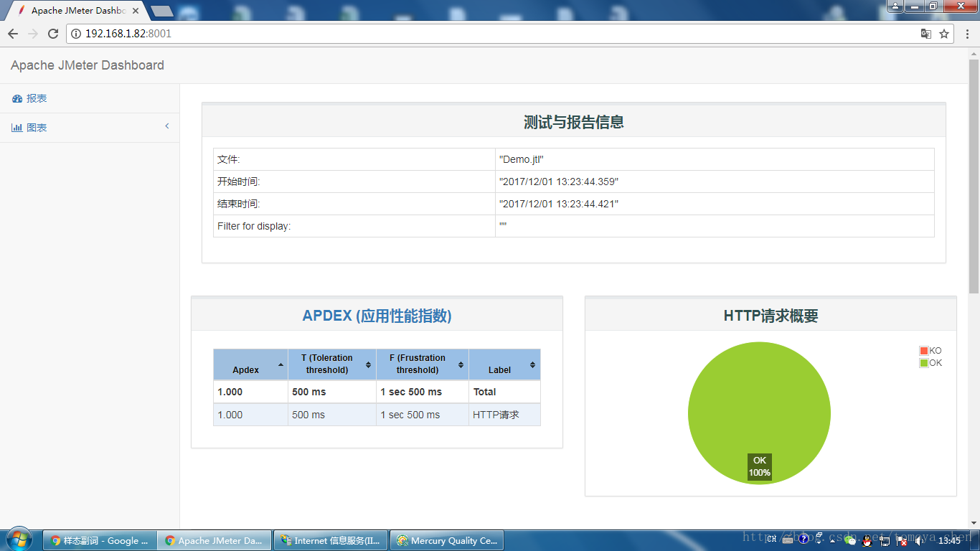Click end time "2017/12/01 13:23:44.421"
This screenshot has width=980, height=551.
[558, 204]
